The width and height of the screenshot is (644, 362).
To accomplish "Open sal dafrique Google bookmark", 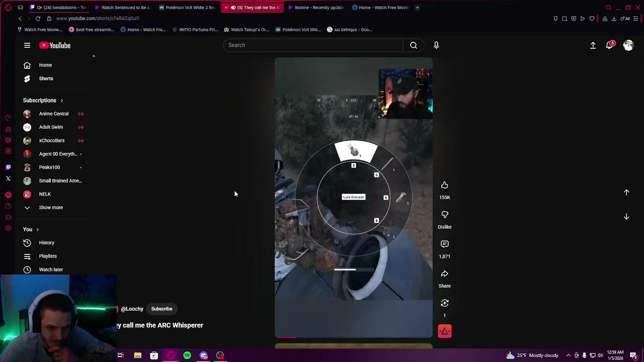I will [x=350, y=30].
